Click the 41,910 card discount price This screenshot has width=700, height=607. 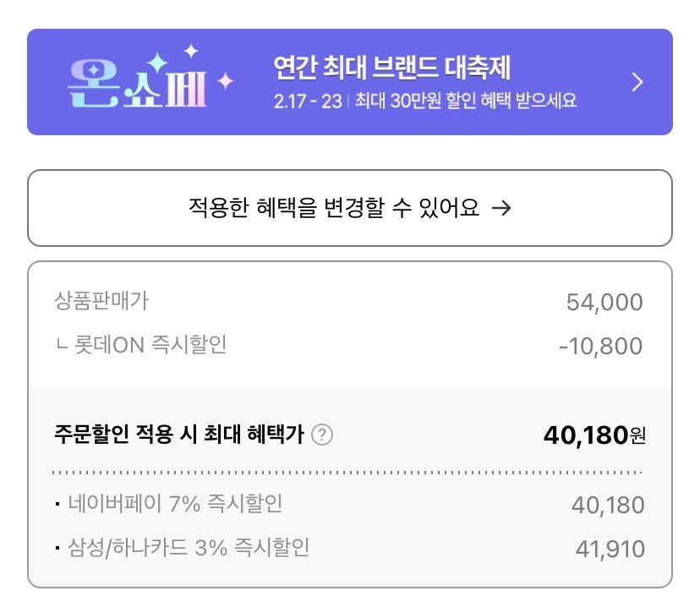pyautogui.click(x=609, y=550)
